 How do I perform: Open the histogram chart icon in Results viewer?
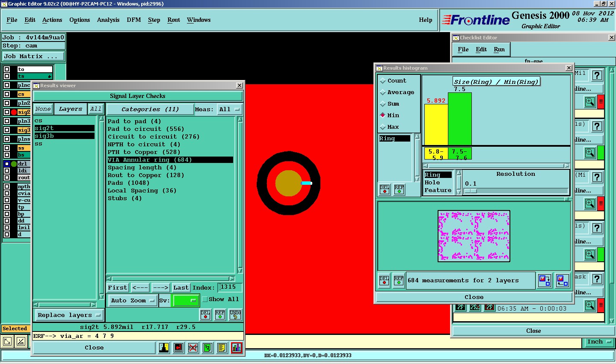tap(237, 348)
